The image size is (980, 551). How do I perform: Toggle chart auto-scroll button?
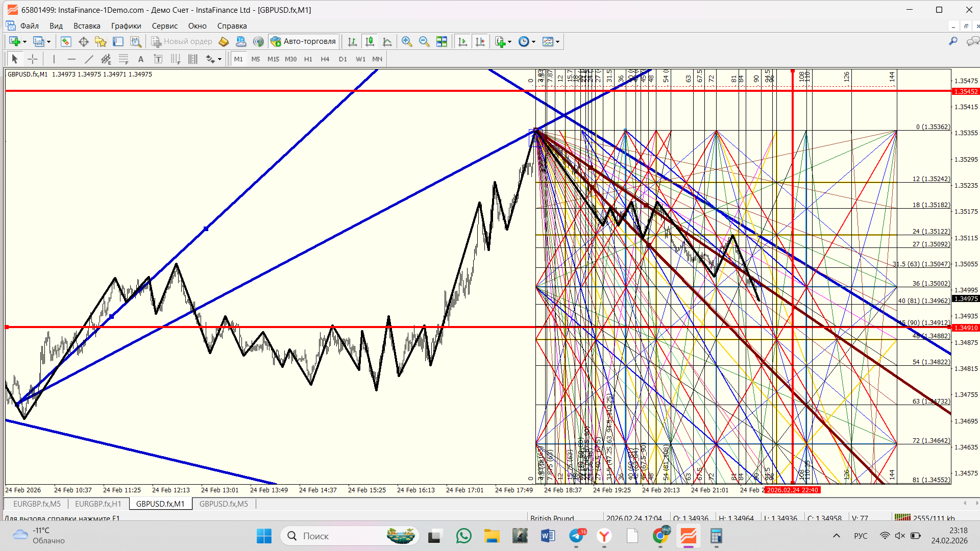(462, 42)
